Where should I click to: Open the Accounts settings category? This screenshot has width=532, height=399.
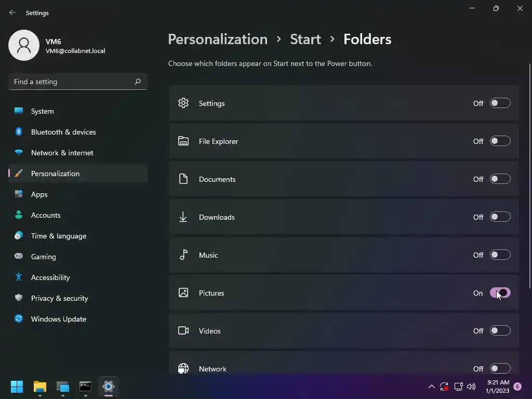click(78, 215)
